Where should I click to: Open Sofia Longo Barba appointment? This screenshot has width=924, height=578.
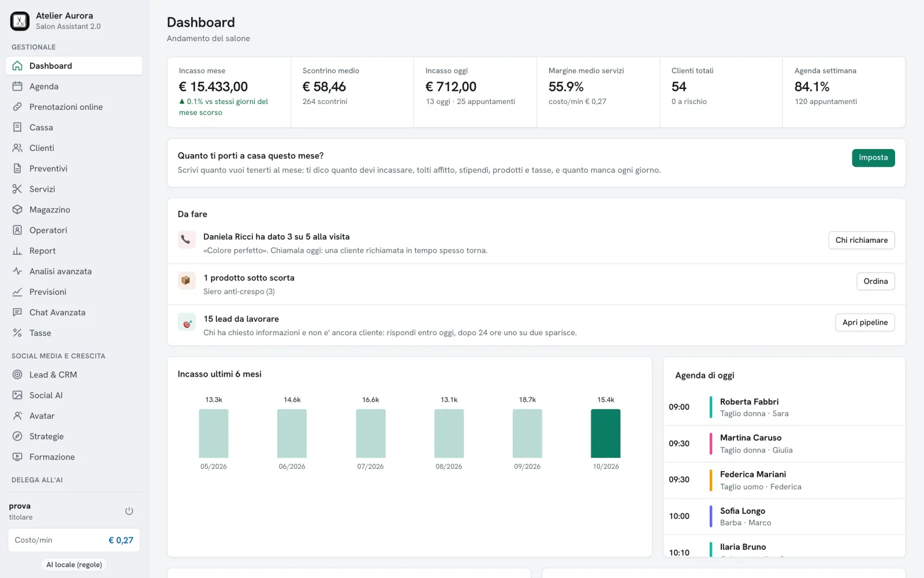click(784, 517)
